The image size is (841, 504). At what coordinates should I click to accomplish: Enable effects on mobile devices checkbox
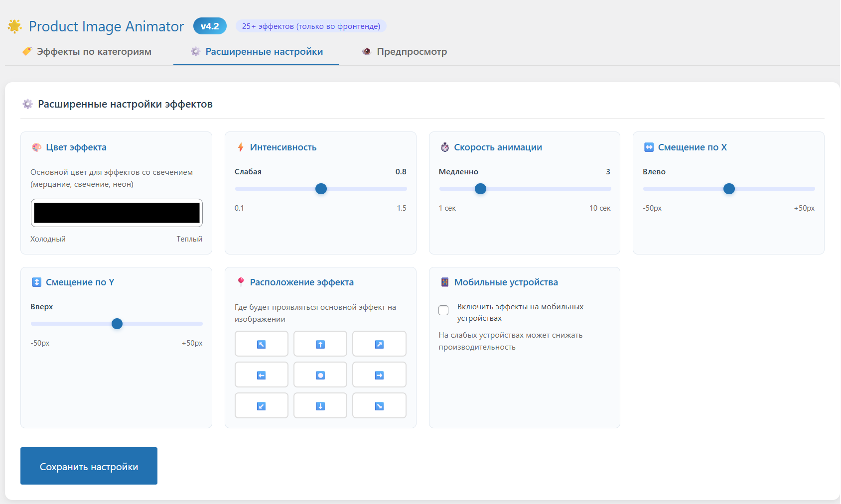point(443,310)
